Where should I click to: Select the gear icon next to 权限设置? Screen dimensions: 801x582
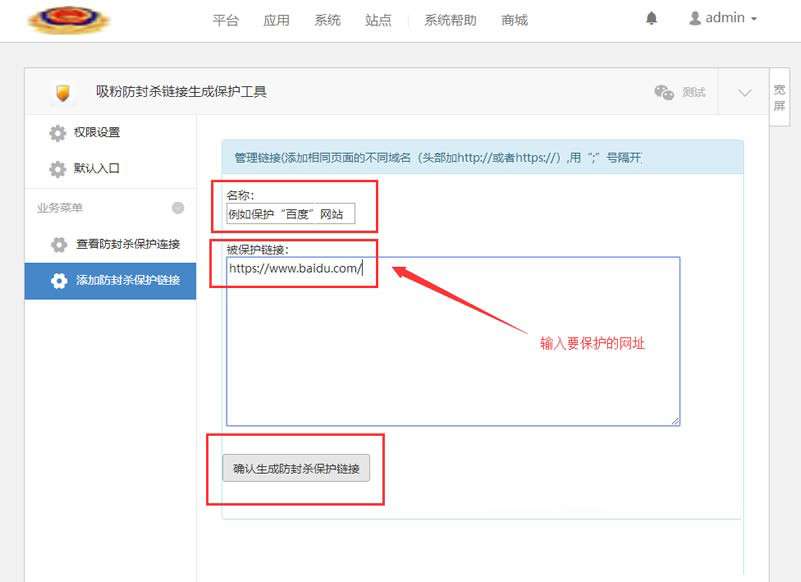(57, 132)
